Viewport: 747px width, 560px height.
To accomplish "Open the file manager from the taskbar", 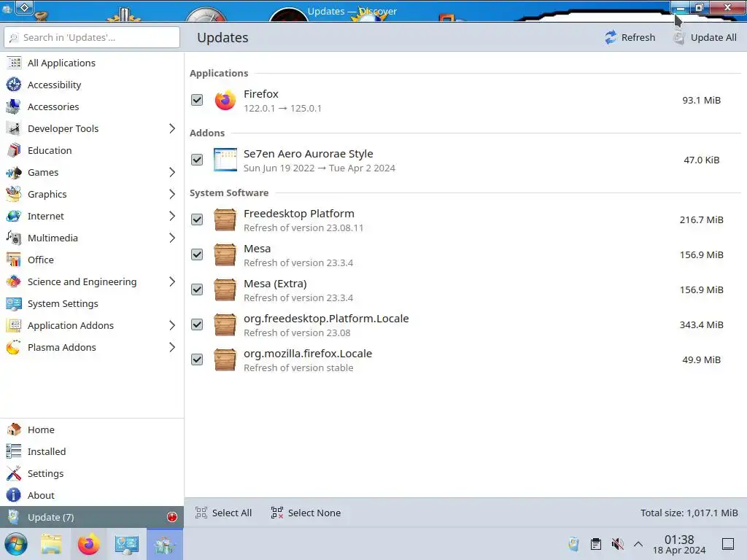I will 51,544.
